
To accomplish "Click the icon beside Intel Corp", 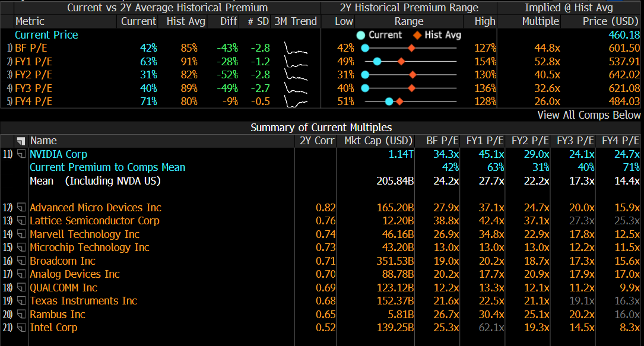I will pos(21,328).
